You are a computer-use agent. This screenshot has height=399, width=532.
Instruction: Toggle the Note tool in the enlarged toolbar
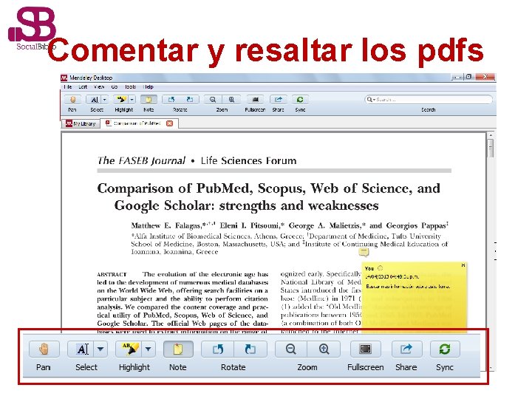click(178, 349)
